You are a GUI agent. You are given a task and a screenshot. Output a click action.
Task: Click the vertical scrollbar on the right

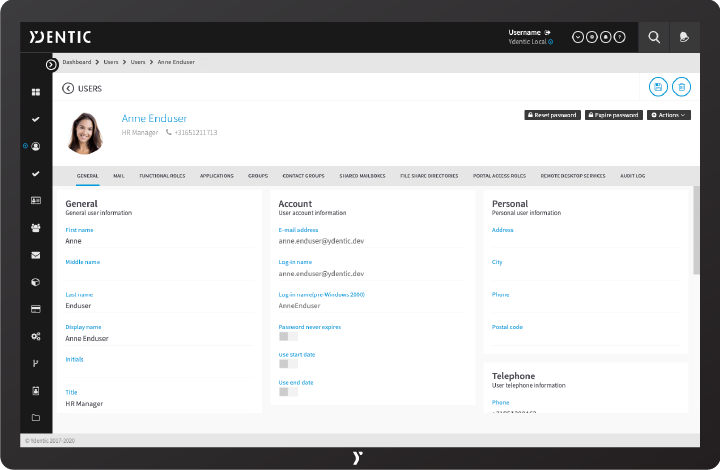(x=696, y=230)
